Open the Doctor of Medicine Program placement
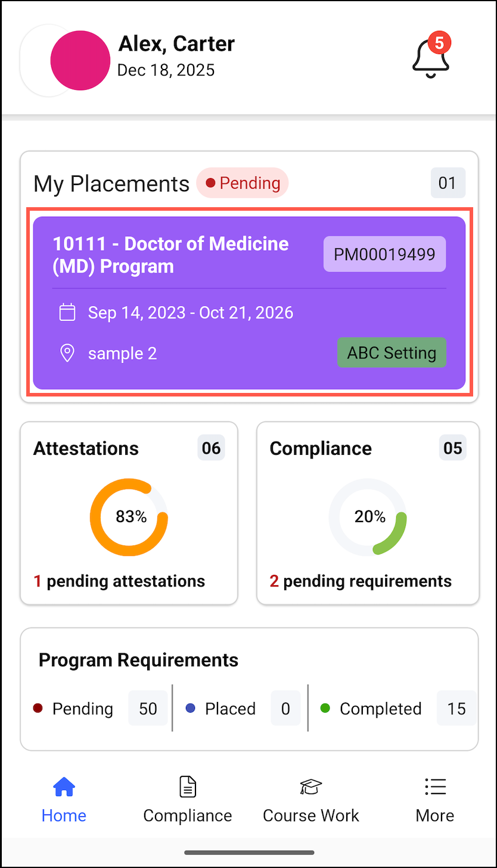 click(x=171, y=255)
